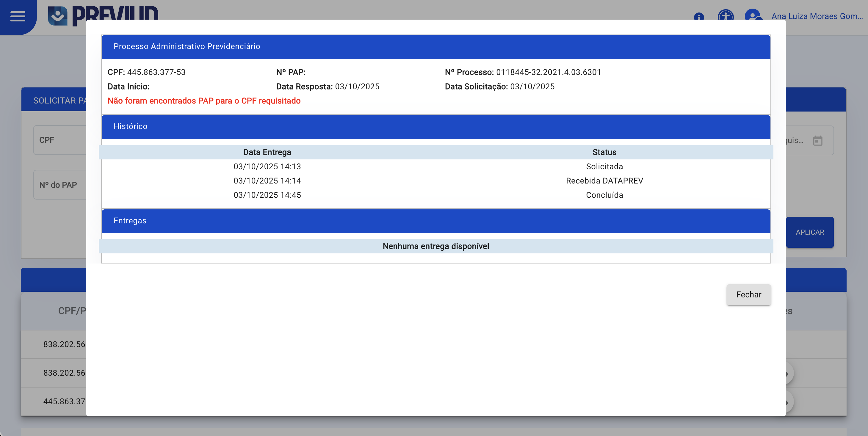Viewport: 868px width, 436px height.
Task: Open the calendar date picker icon
Action: 818,140
